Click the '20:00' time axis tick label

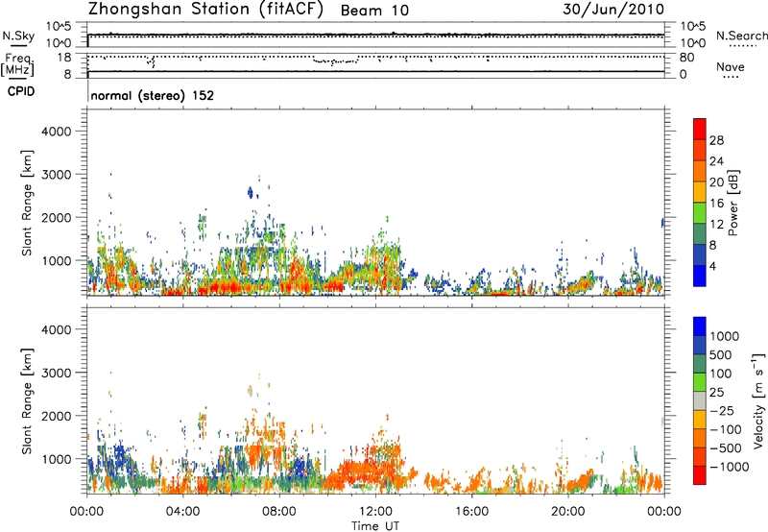coord(568,512)
